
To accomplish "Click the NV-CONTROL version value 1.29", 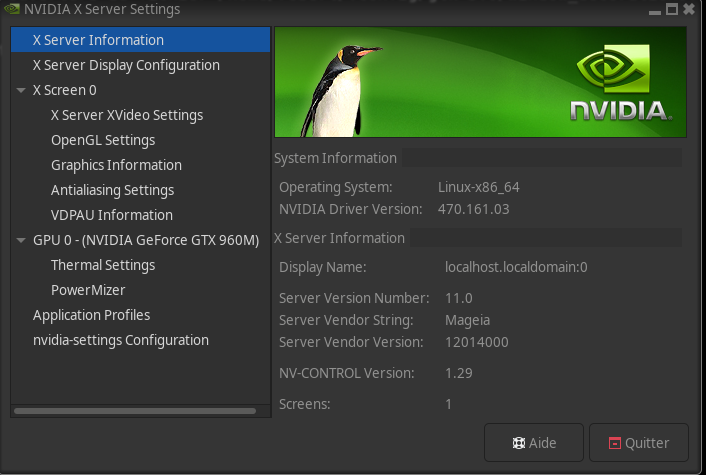I will tap(458, 373).
